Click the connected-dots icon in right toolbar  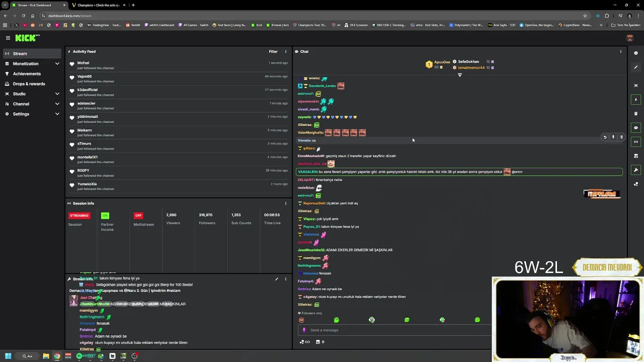[x=636, y=184]
